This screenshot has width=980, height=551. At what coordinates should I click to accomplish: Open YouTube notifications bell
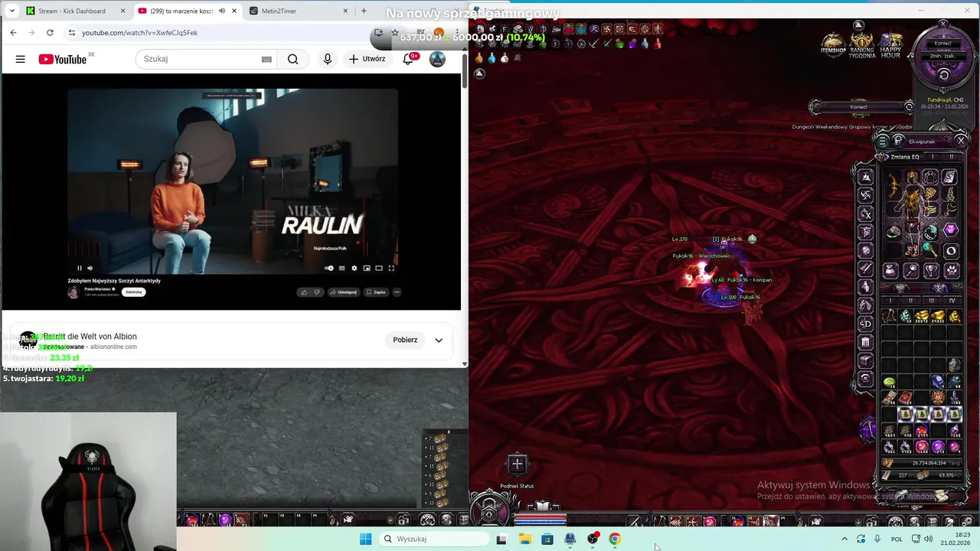coord(409,59)
